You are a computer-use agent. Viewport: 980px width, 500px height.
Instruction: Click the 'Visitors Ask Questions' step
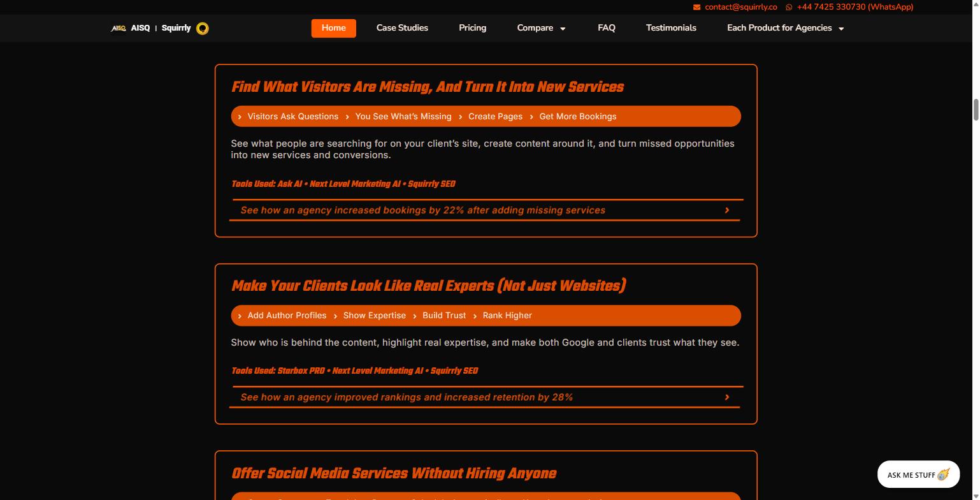coord(292,117)
